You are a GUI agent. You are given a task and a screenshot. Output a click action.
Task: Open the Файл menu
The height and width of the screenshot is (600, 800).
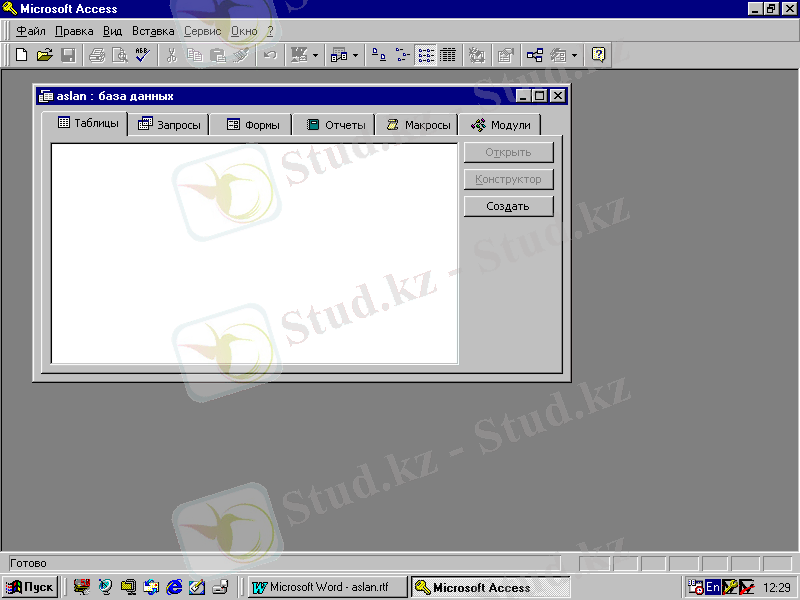pyautogui.click(x=31, y=31)
